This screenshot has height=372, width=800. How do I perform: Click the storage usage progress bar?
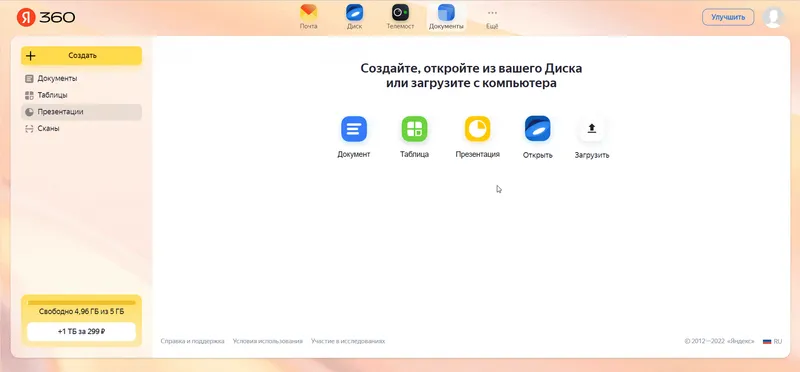(82, 303)
